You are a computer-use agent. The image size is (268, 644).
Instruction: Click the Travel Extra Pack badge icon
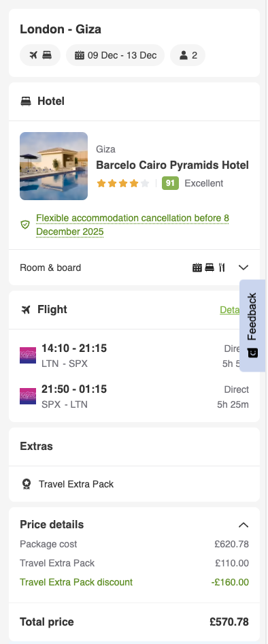(x=27, y=484)
